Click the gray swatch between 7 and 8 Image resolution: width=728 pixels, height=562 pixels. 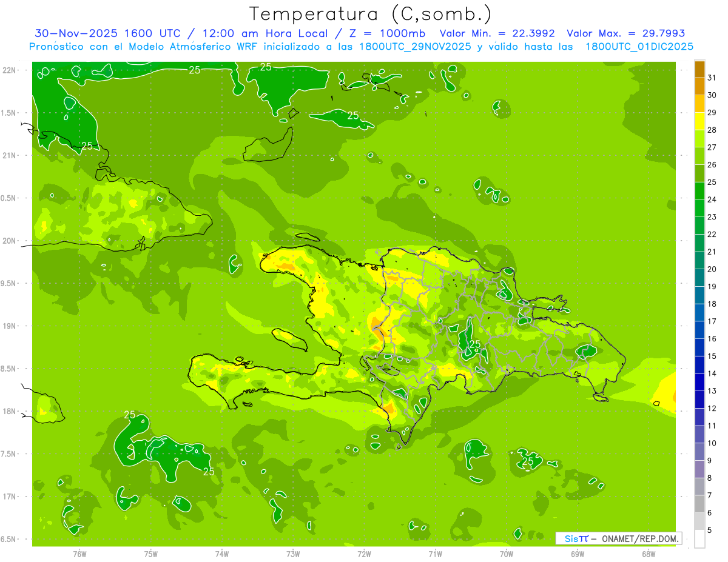pos(699,487)
